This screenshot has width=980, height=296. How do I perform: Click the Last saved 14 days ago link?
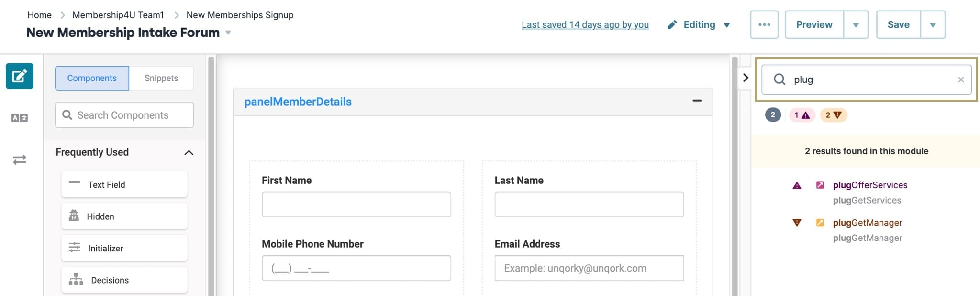[x=585, y=24]
